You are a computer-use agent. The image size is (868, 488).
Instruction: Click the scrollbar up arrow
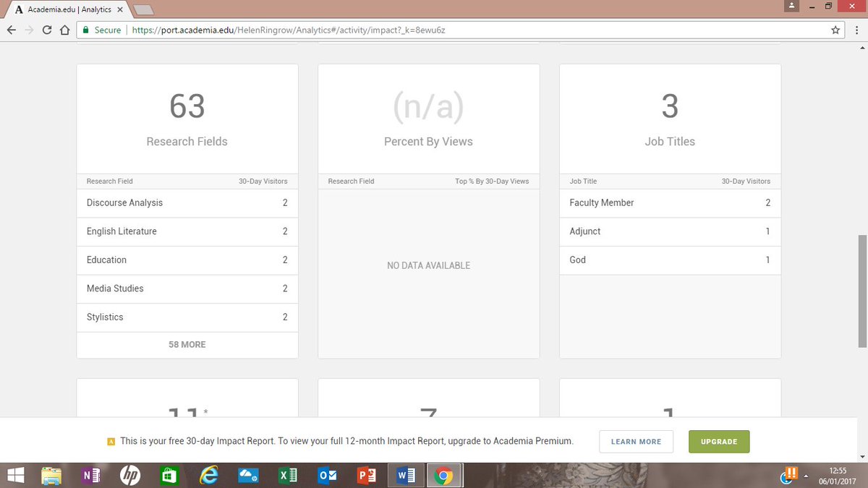[861, 48]
